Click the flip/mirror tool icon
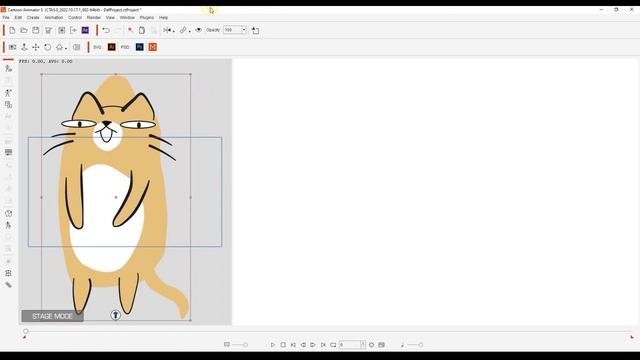Image resolution: width=640 pixels, height=360 pixels. click(x=167, y=30)
